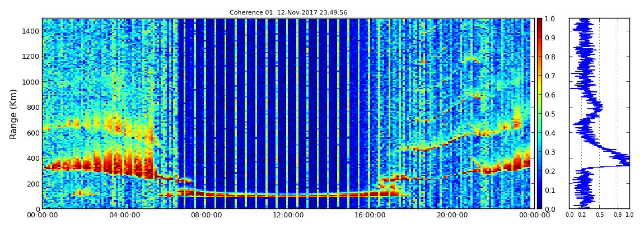The width and height of the screenshot is (644, 228).
Task: Click the 04:00:00 time axis label
Action: (124, 215)
